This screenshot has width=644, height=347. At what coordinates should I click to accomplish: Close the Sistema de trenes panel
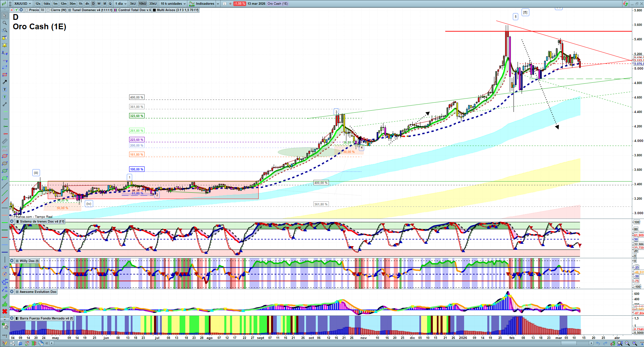tap(12, 222)
